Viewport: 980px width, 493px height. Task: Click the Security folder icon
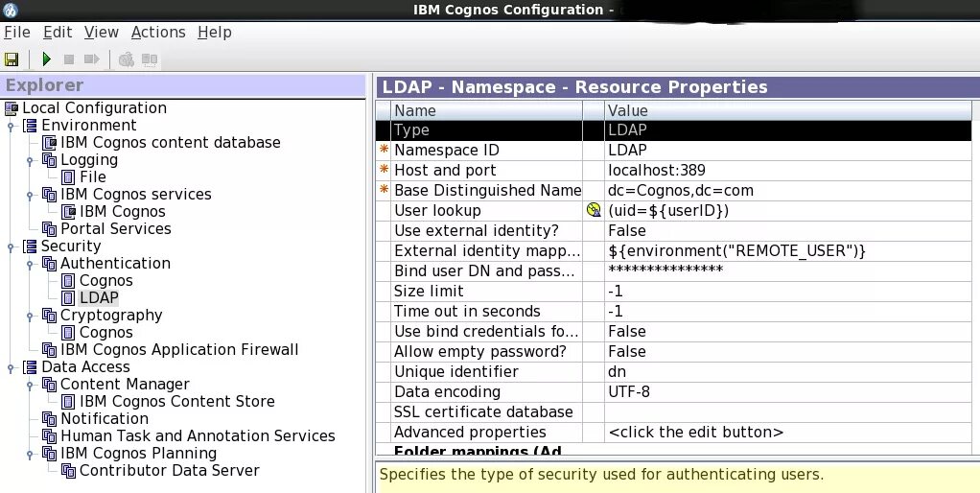tap(30, 246)
